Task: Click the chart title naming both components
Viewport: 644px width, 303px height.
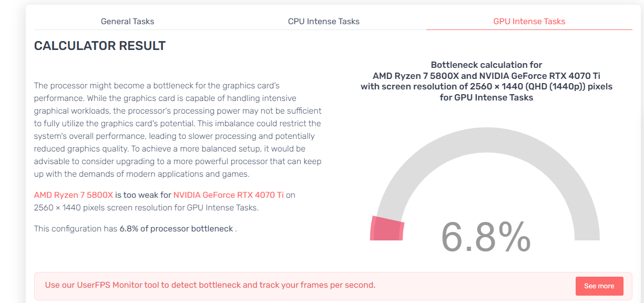Action: pos(486,76)
